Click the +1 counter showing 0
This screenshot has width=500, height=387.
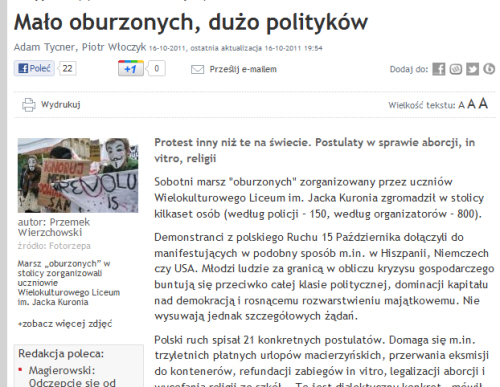tap(156, 69)
